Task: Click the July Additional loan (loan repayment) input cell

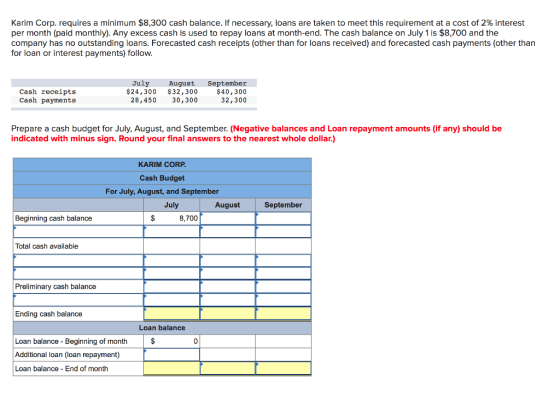Action: pyautogui.click(x=171, y=355)
